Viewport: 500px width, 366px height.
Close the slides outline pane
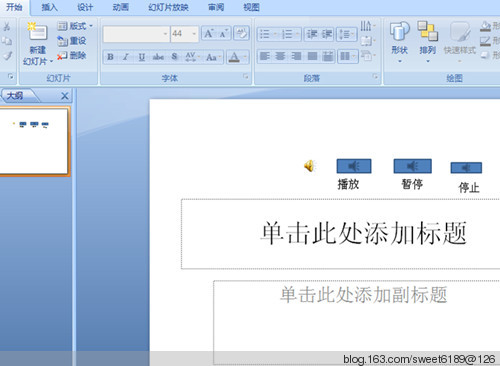(x=65, y=96)
